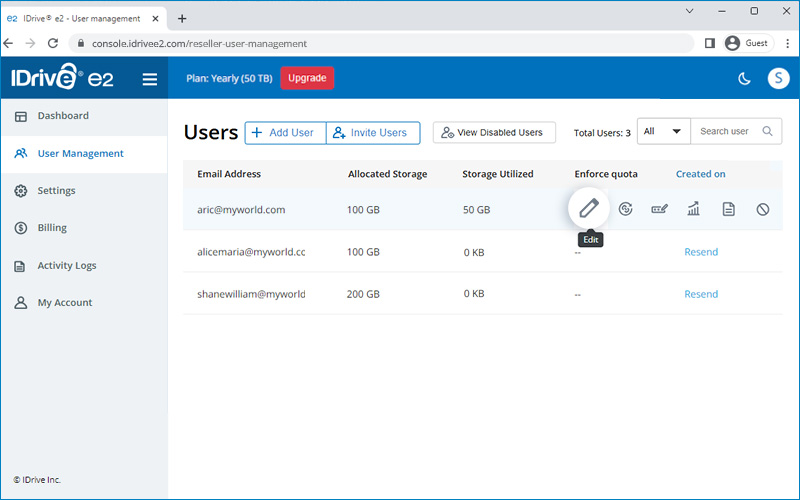Click the Enforce quota column header

coord(606,174)
